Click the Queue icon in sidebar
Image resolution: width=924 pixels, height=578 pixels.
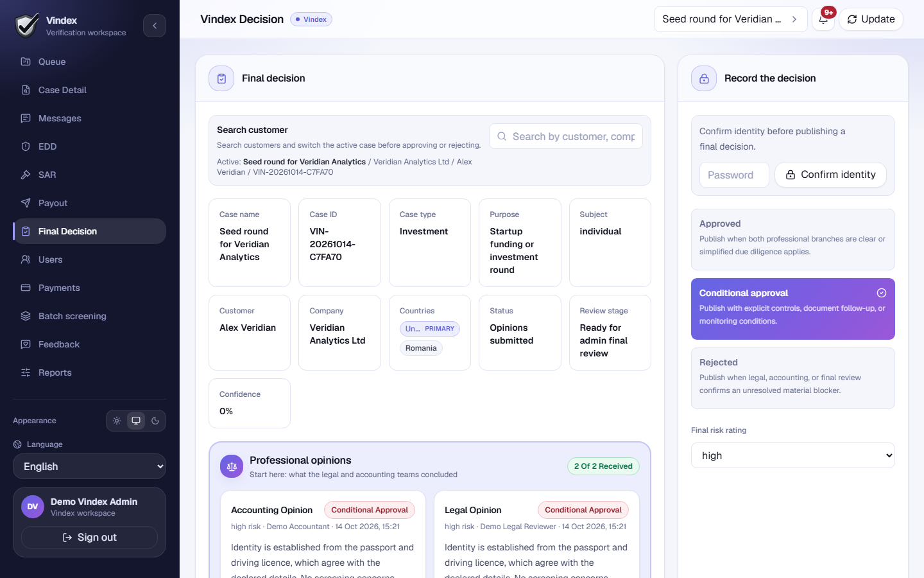tap(26, 62)
